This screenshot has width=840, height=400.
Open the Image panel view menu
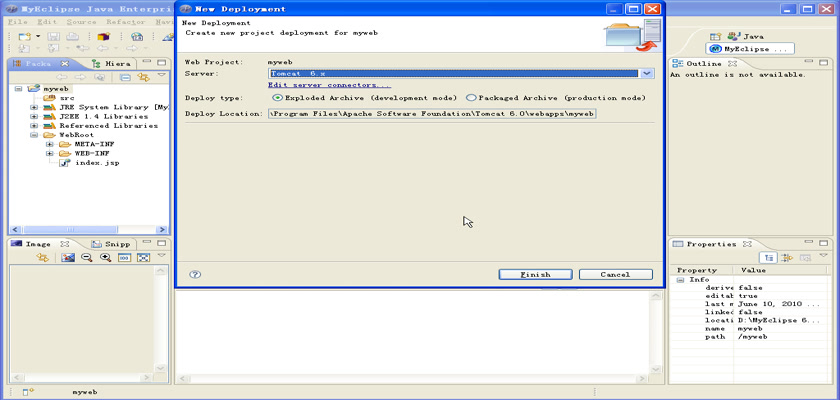pos(161,256)
